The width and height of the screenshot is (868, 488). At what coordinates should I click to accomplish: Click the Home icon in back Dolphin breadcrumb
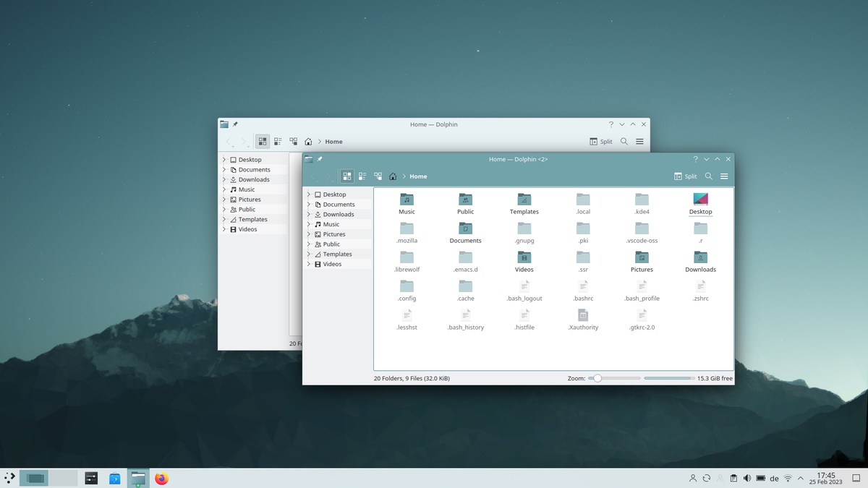tap(308, 142)
